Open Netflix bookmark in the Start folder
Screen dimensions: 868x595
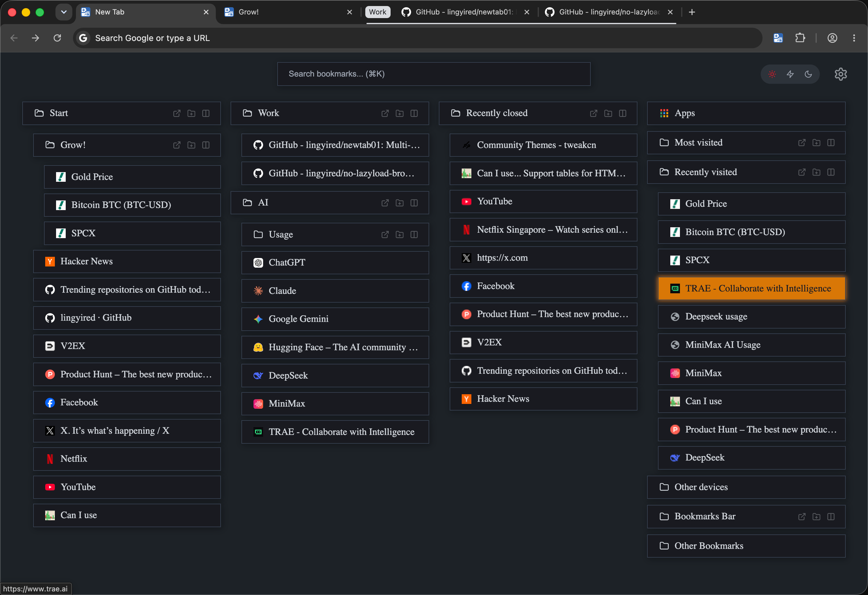click(127, 459)
